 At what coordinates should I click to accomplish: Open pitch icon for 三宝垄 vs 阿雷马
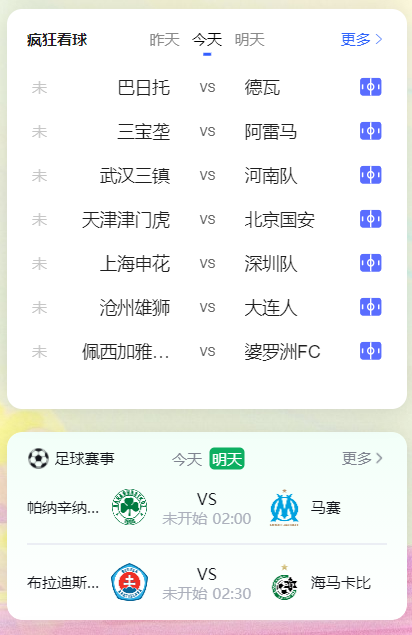[x=370, y=131]
